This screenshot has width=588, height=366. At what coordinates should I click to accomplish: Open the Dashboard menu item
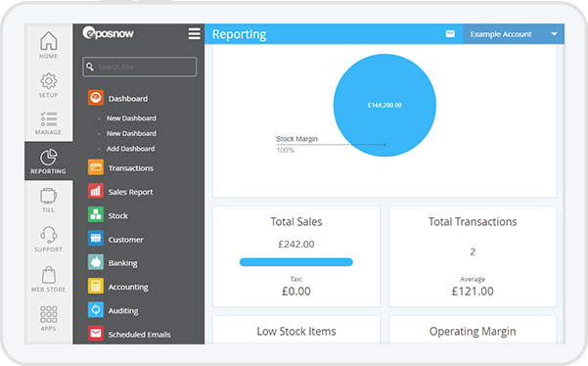pos(128,99)
